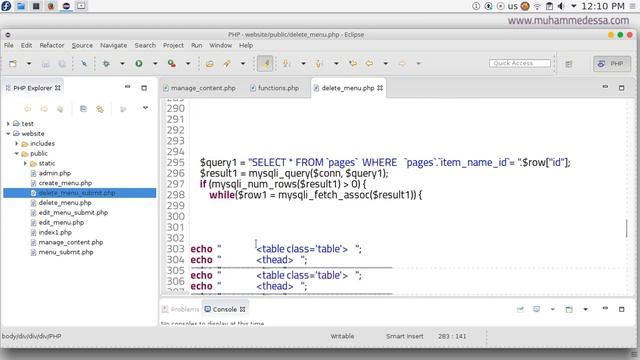Click the green Run button
The width and height of the screenshot is (640, 360).
(139, 64)
